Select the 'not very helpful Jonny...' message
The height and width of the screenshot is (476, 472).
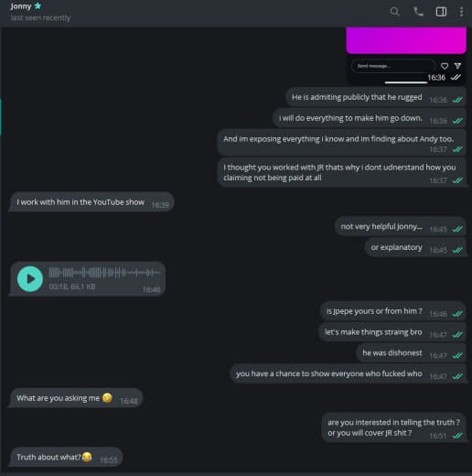(401, 227)
